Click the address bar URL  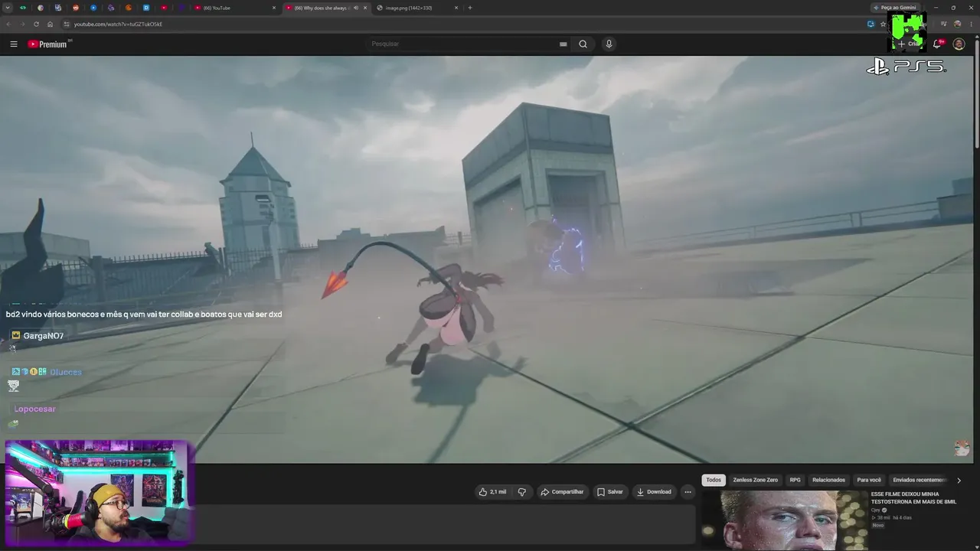[x=118, y=24]
